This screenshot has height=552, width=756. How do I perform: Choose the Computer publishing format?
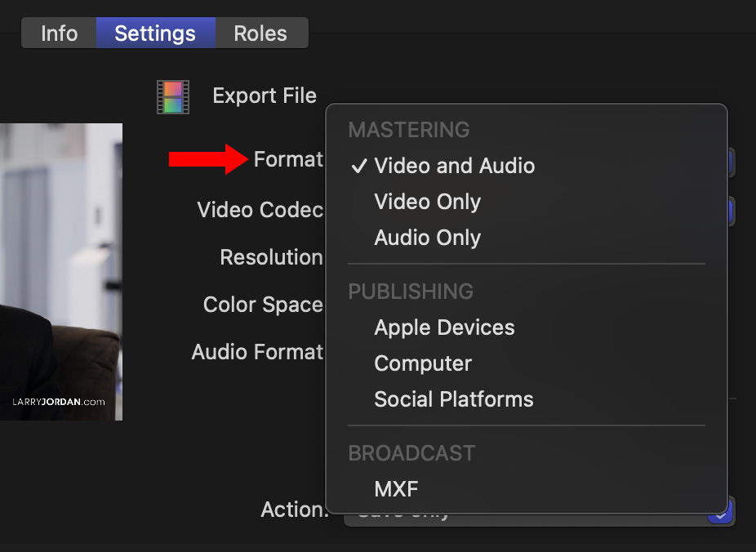coord(423,363)
